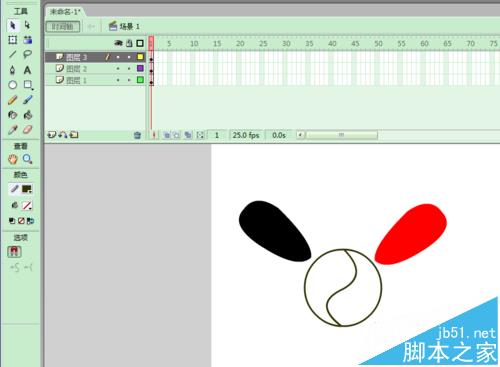Click frame 20 on timeline ruler
This screenshot has height=367, width=500.
(240, 44)
